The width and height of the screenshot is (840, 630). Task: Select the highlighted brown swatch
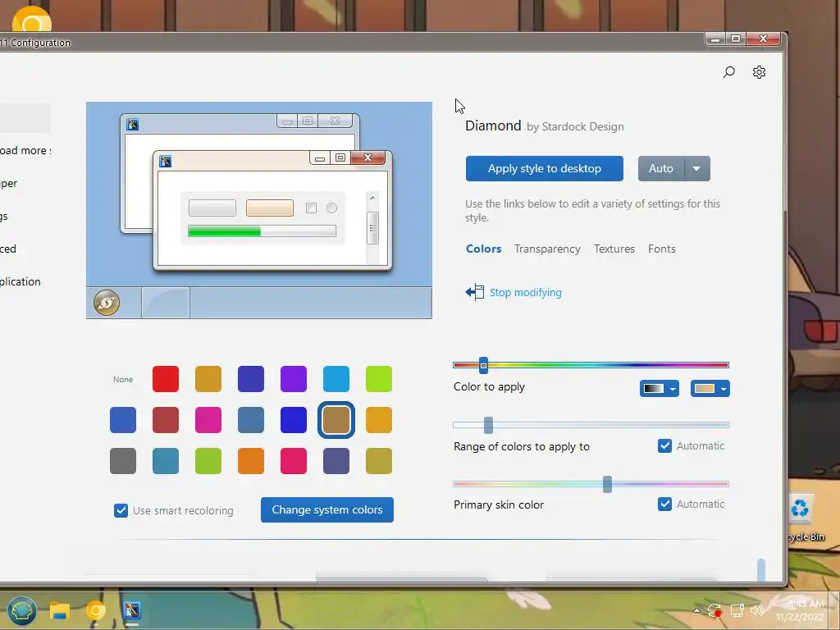[336, 420]
